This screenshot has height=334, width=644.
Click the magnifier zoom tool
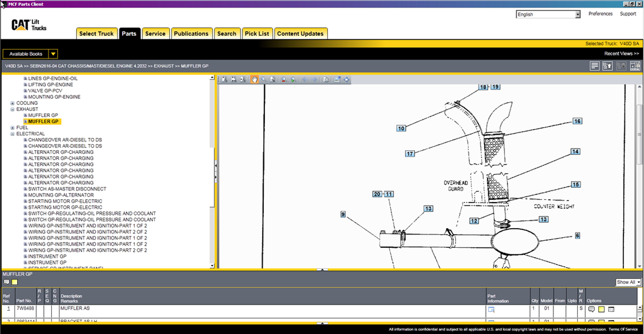(x=264, y=80)
